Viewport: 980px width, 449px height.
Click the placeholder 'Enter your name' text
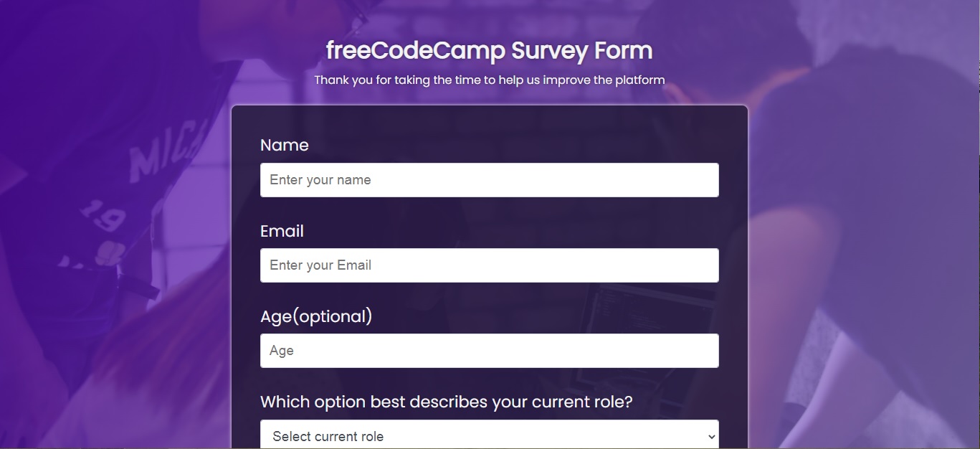(320, 179)
